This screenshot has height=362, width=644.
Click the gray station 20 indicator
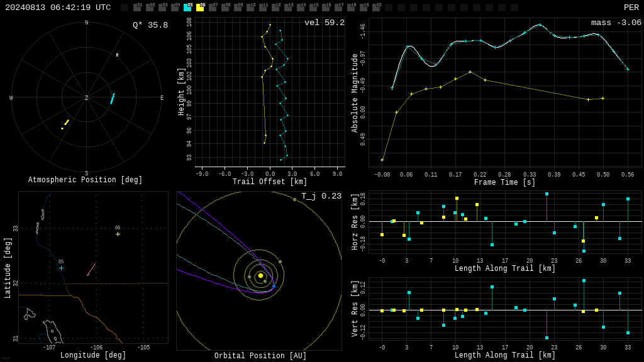[376, 8]
